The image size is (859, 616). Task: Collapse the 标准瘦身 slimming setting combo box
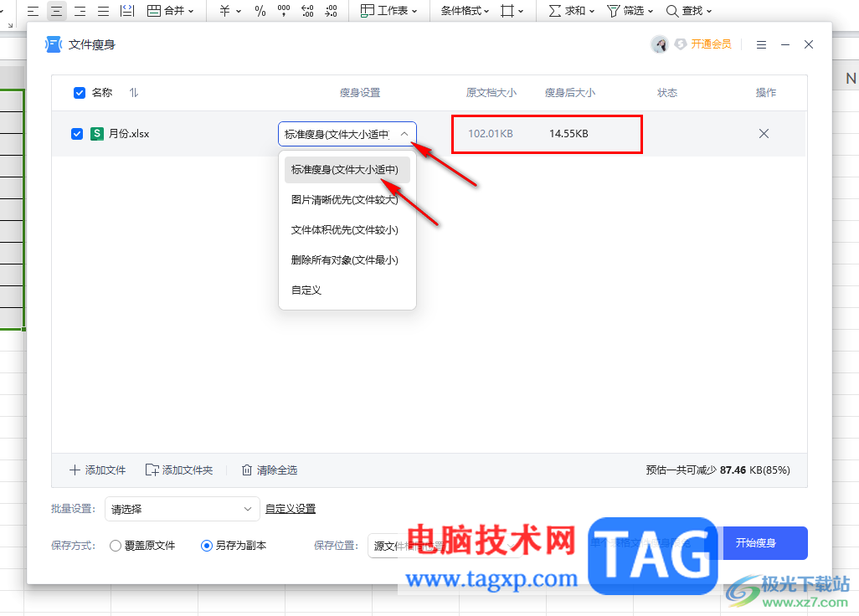pos(347,134)
